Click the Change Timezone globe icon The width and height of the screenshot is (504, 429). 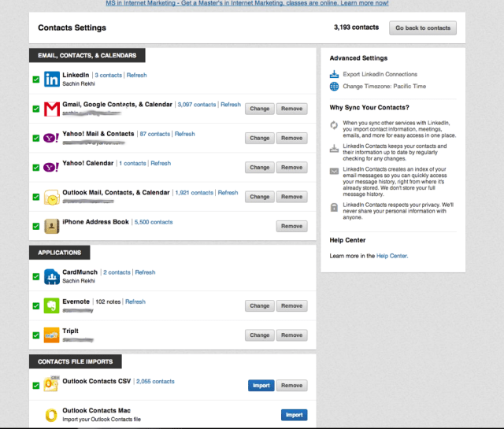(334, 87)
